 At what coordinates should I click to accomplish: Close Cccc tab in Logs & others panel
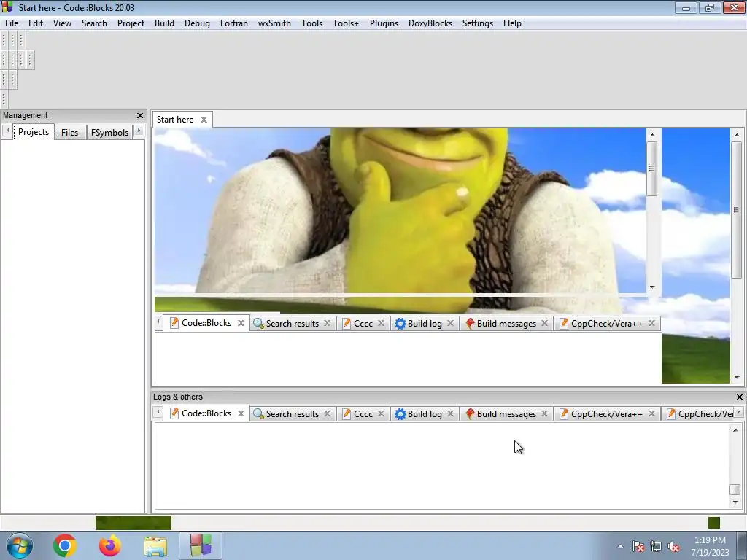pos(381,414)
